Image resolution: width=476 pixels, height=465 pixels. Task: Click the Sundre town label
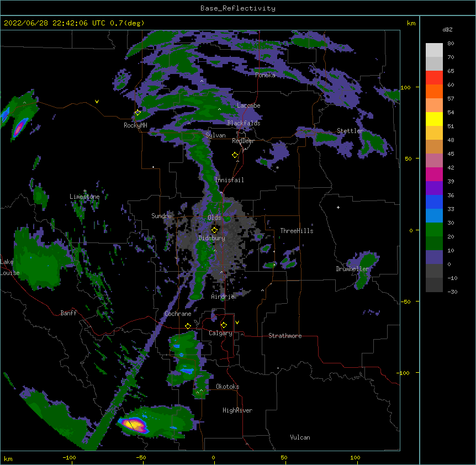161,216
